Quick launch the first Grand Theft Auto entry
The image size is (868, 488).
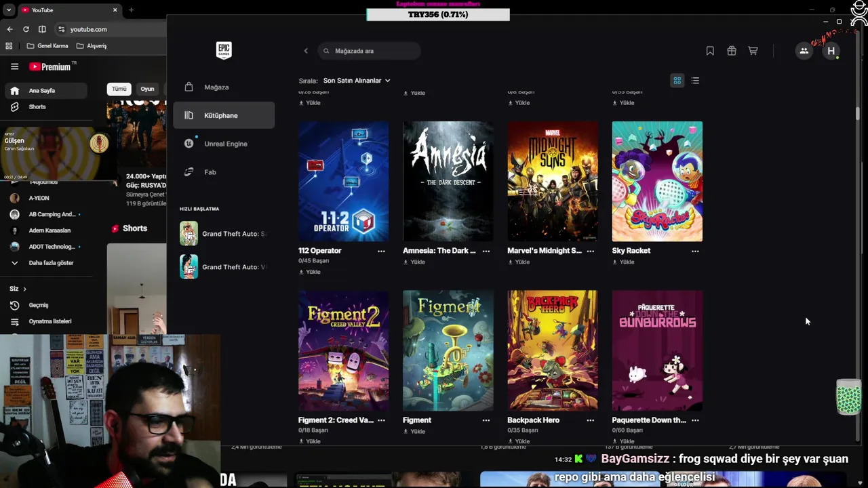tap(224, 234)
